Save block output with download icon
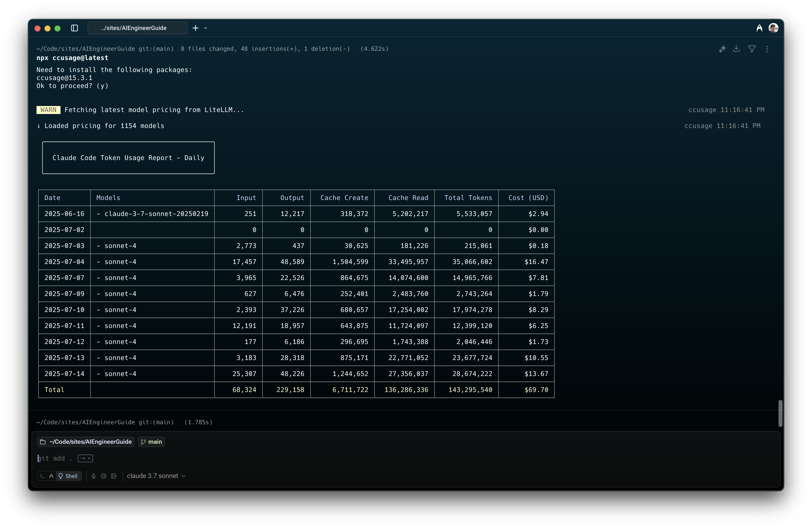Image resolution: width=812 pixels, height=528 pixels. coord(736,49)
